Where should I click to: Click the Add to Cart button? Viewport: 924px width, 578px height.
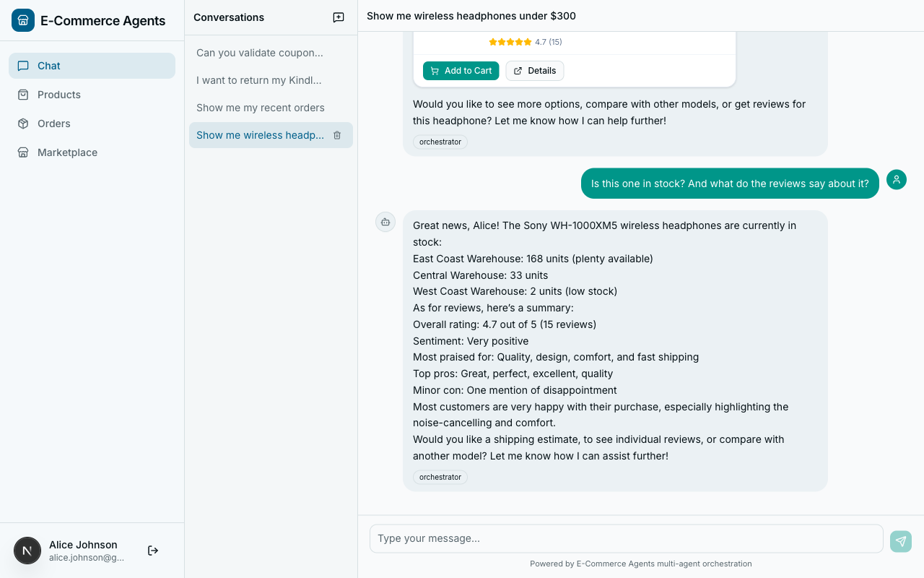point(461,70)
